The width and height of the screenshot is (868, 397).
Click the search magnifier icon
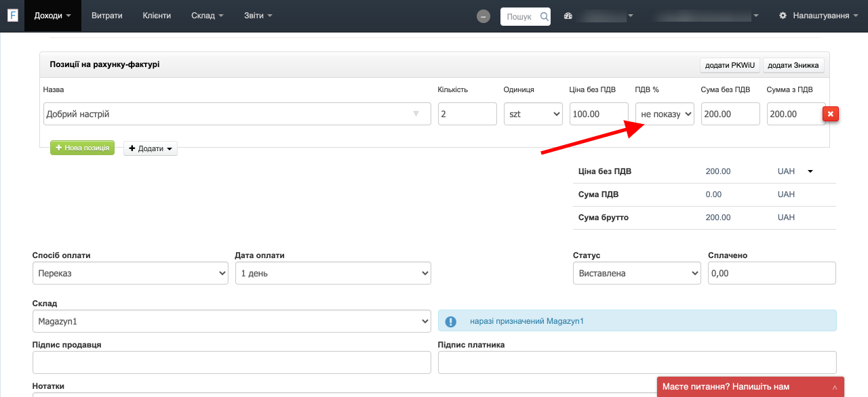tap(544, 16)
